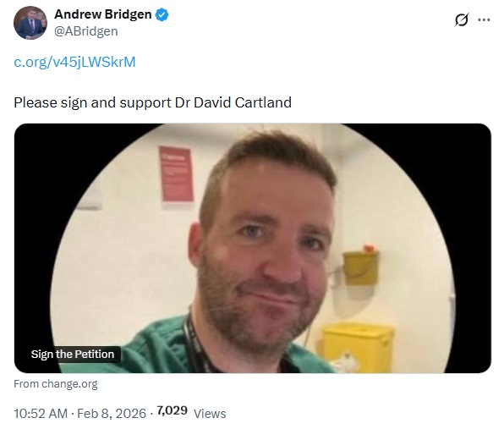Click the Views label
The width and height of the screenshot is (504, 429).
click(210, 414)
